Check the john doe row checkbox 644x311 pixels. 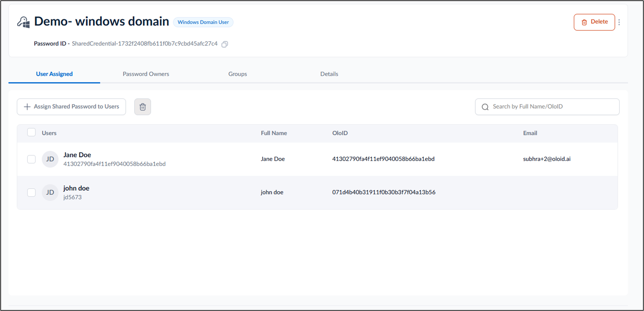[31, 192]
